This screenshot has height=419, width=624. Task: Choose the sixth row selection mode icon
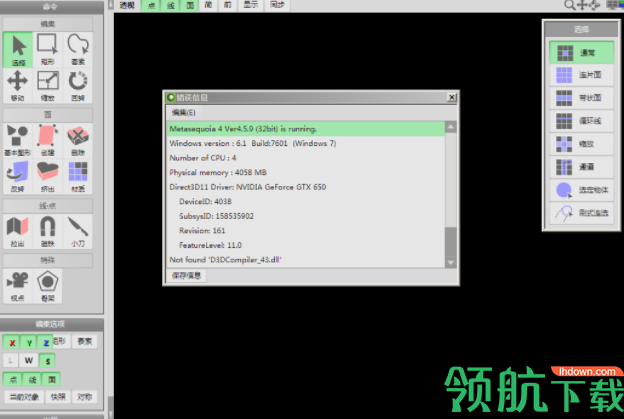581,167
